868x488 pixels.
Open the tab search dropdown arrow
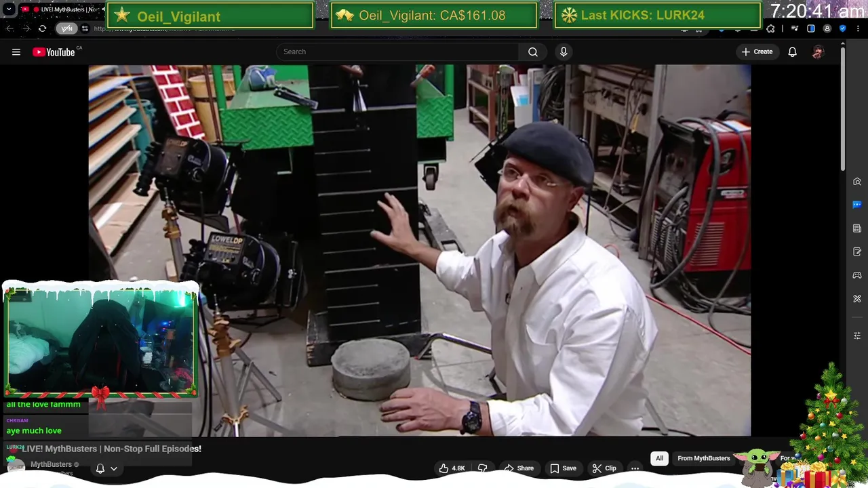pyautogui.click(x=9, y=9)
